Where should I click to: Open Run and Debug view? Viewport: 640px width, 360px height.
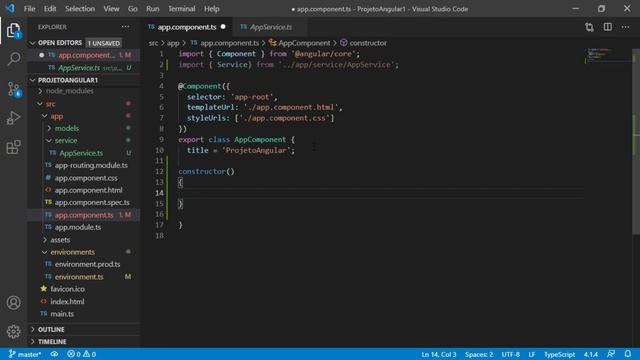click(13, 118)
